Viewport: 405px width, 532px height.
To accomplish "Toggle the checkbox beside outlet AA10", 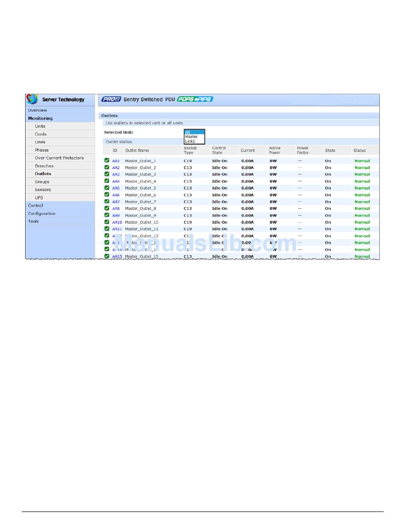I will [x=107, y=222].
